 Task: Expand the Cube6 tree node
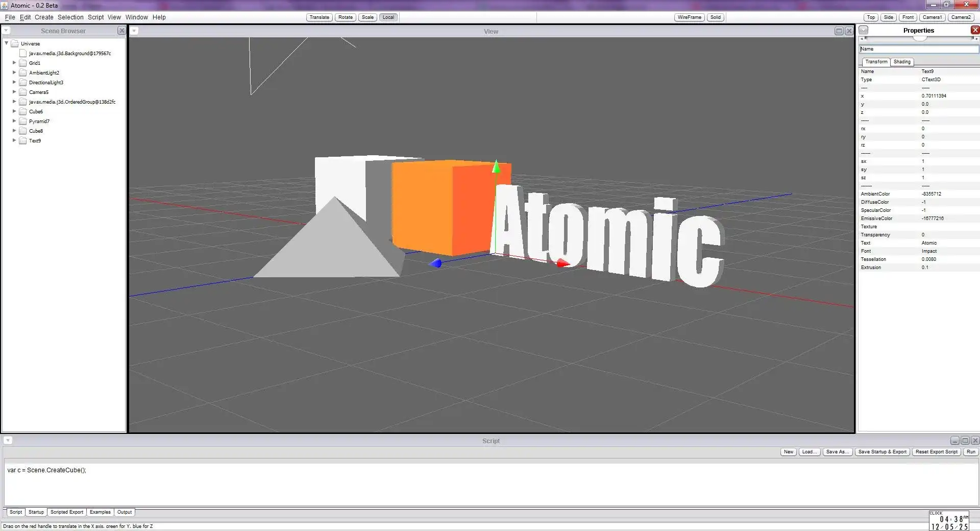coord(14,111)
